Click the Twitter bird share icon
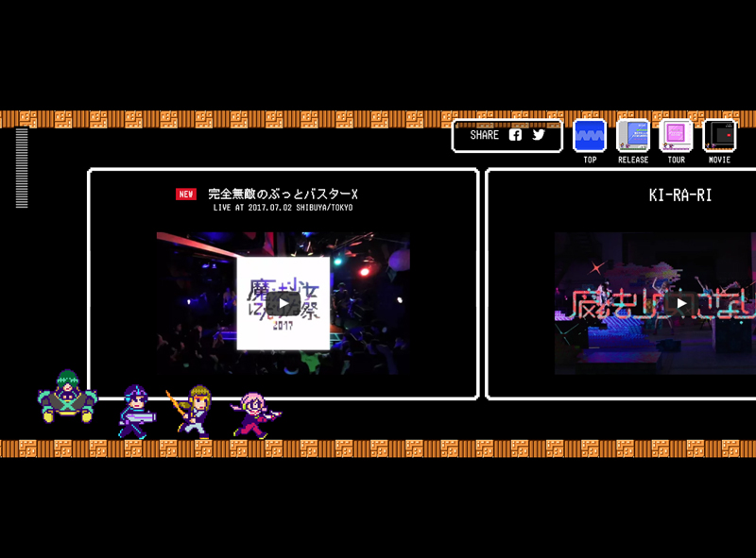The image size is (756, 558). pyautogui.click(x=539, y=135)
